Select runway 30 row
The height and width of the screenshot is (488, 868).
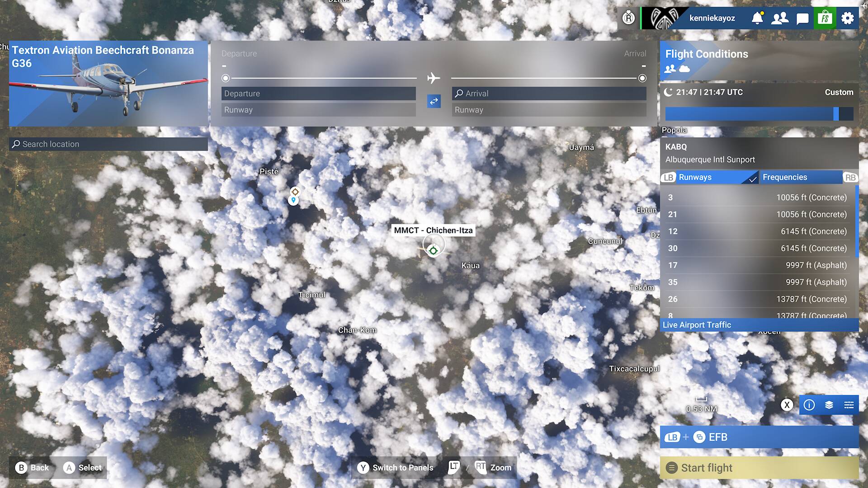758,249
